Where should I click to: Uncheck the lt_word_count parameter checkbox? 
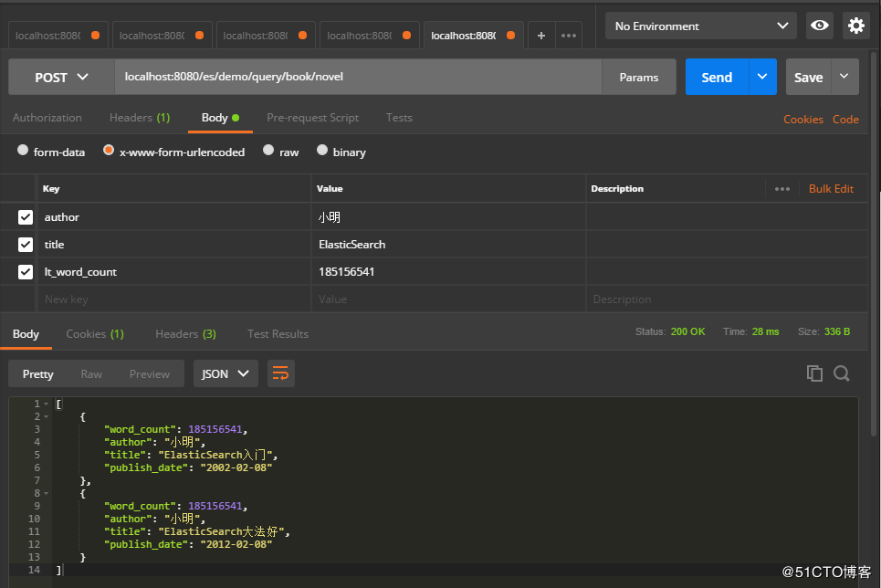click(26, 272)
